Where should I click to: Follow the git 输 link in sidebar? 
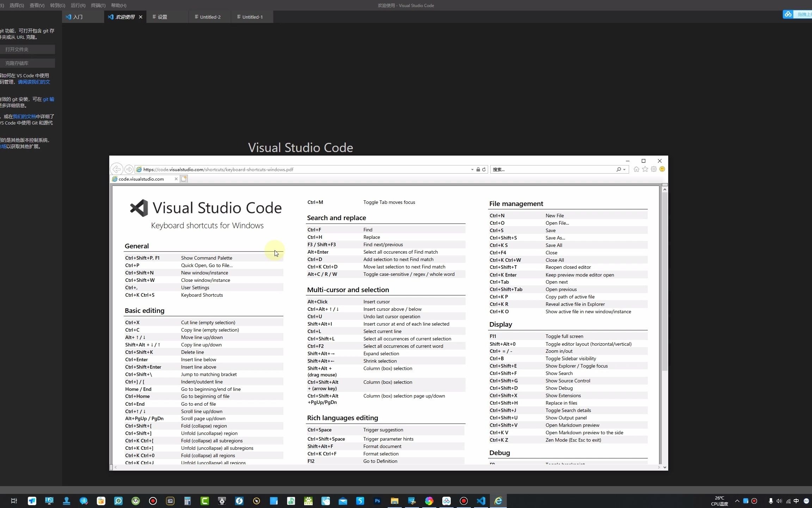[x=49, y=99]
